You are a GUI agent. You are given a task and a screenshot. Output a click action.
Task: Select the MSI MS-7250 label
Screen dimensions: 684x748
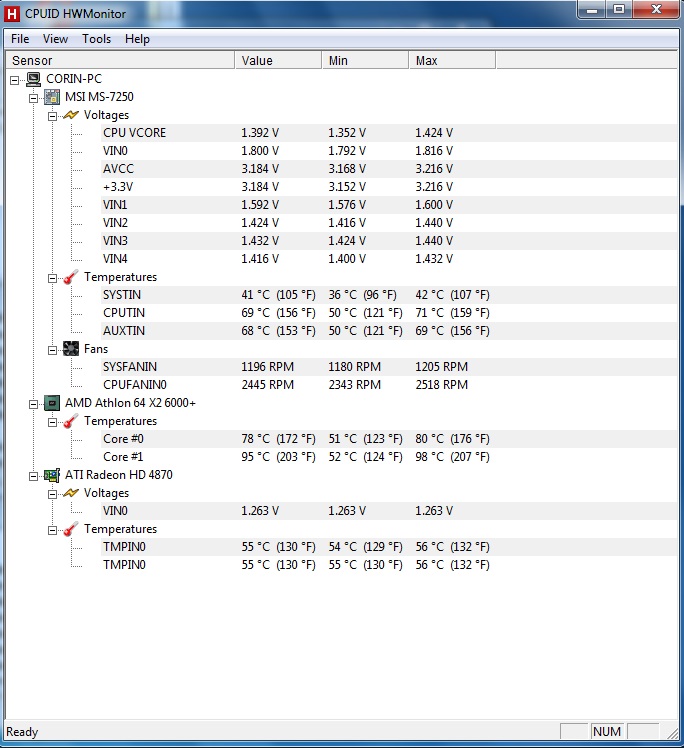coord(99,97)
